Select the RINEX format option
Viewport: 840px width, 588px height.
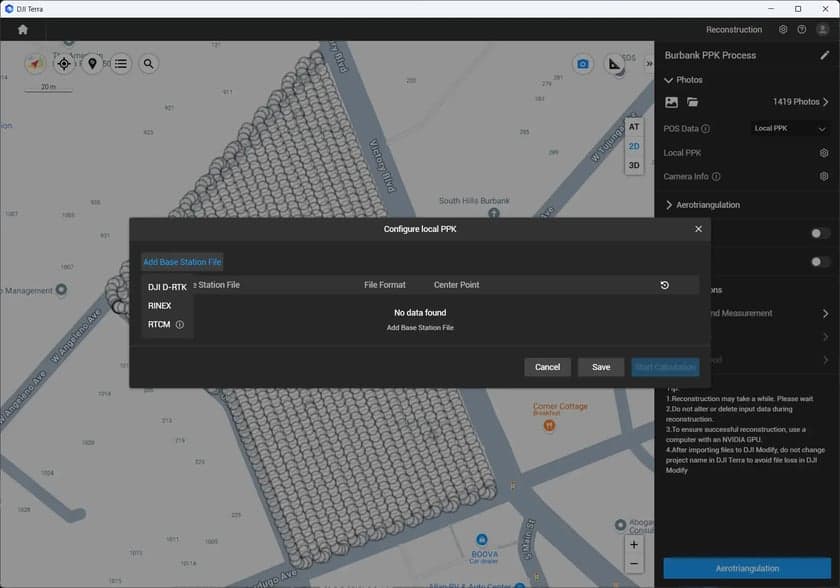(x=160, y=306)
